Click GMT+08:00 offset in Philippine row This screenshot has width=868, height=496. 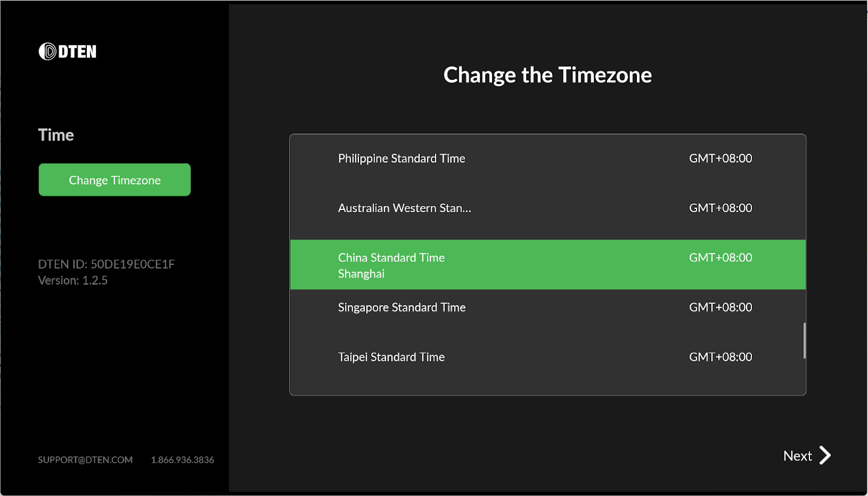coord(720,158)
